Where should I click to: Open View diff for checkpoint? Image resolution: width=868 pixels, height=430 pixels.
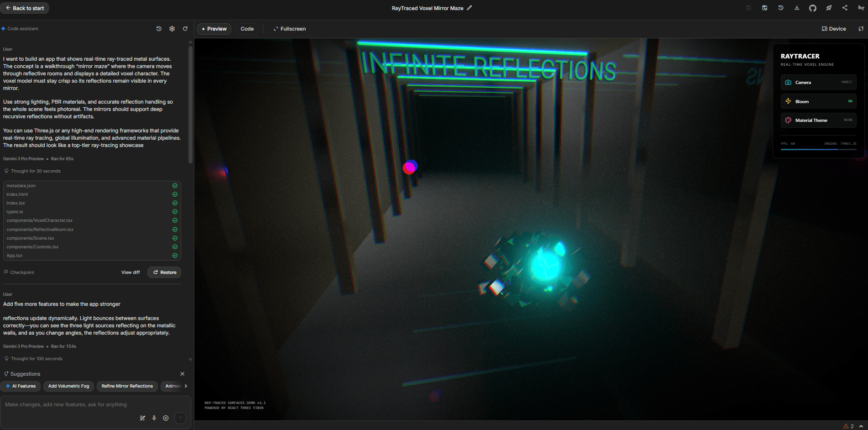pos(131,273)
